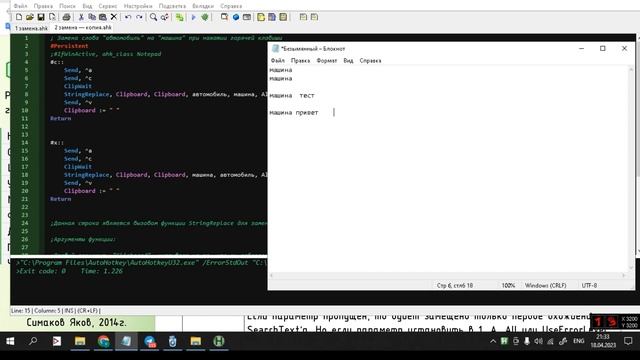Screen dimensions: 640x360
Task: Click Notepad line 'машина привет'
Action: click(294, 112)
